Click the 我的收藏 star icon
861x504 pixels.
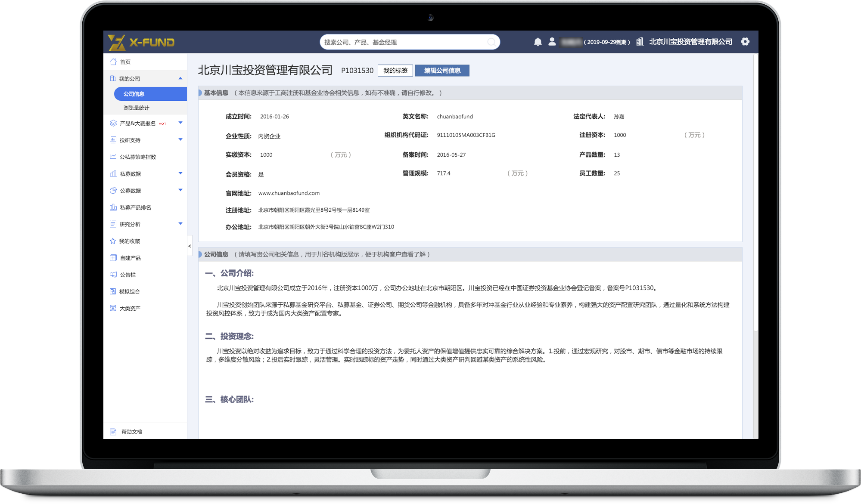click(x=113, y=241)
